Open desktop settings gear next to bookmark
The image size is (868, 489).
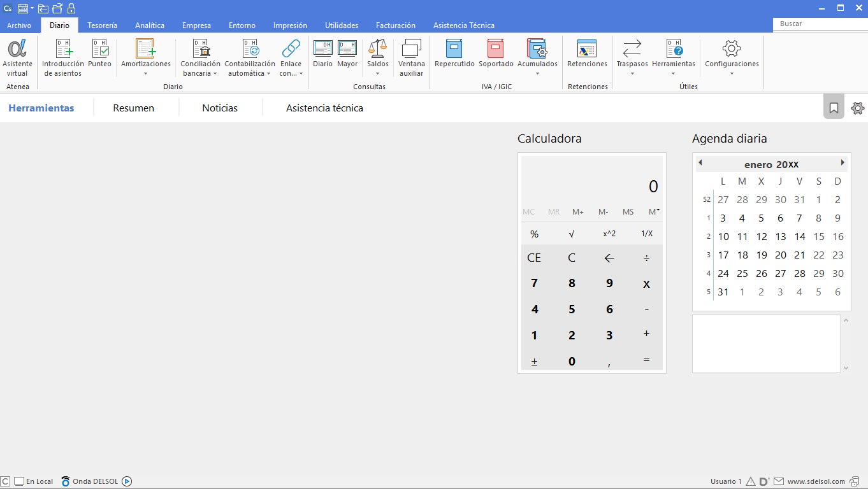[x=858, y=108]
